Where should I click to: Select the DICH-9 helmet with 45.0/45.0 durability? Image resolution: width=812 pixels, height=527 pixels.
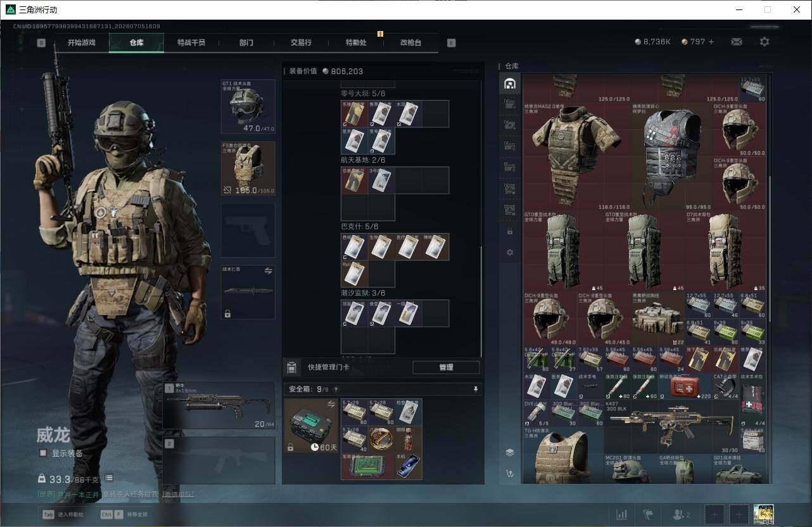click(x=604, y=319)
